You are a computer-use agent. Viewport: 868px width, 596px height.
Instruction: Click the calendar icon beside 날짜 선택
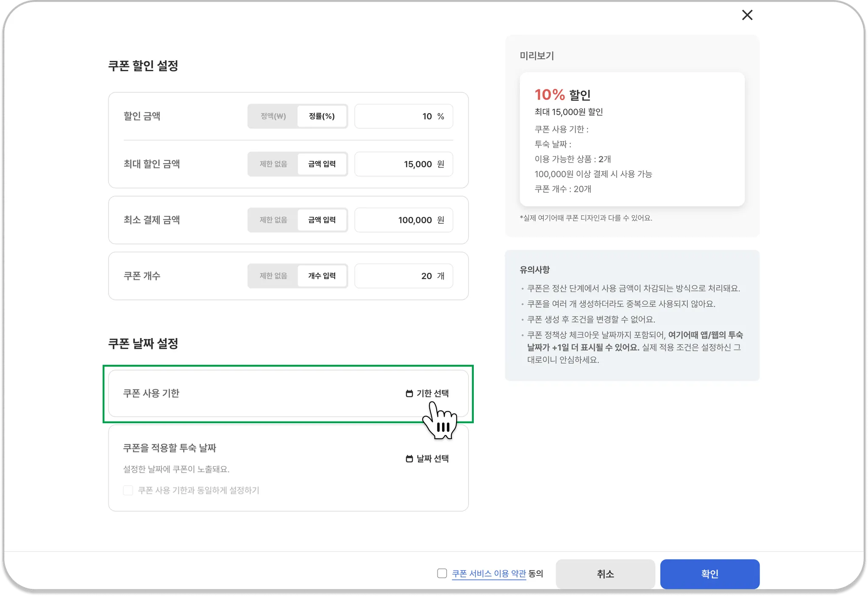click(x=409, y=459)
